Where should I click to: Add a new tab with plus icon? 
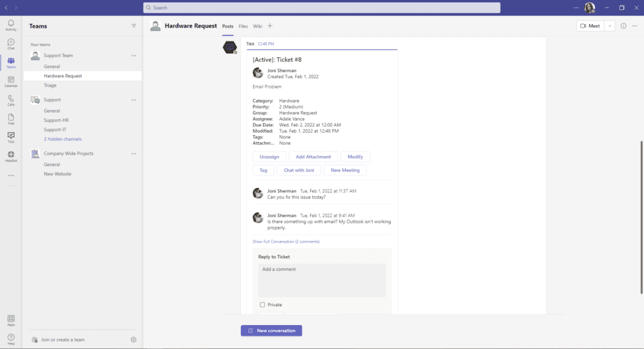[270, 26]
